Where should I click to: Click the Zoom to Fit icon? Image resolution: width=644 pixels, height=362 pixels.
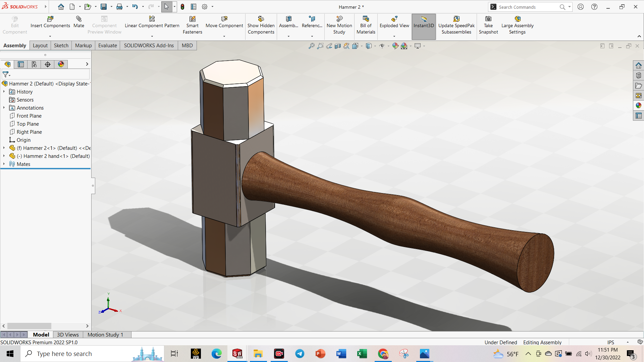[312, 46]
